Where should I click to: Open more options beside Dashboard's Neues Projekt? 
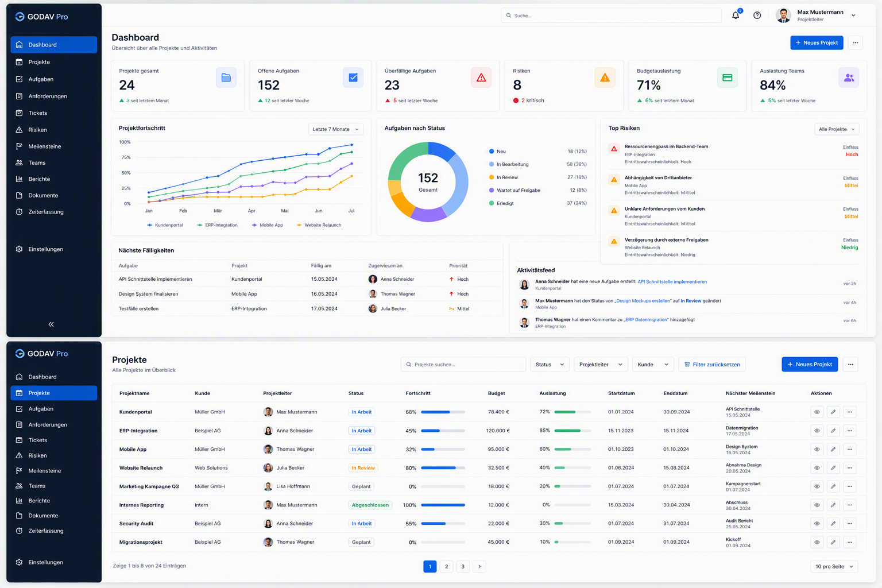tap(856, 42)
